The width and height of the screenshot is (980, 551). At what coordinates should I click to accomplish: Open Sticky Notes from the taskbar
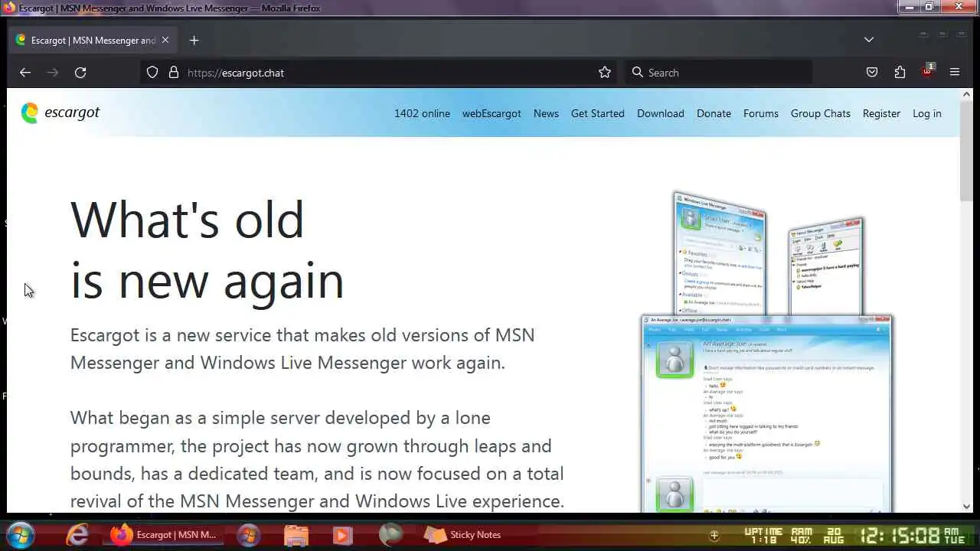(463, 534)
